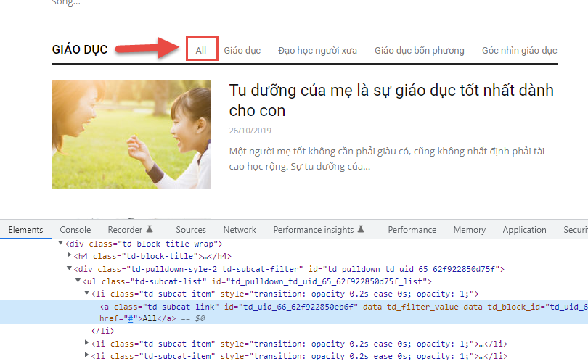Collapse the td-pulldown-syle-2 div node
588x364 pixels.
coord(69,268)
